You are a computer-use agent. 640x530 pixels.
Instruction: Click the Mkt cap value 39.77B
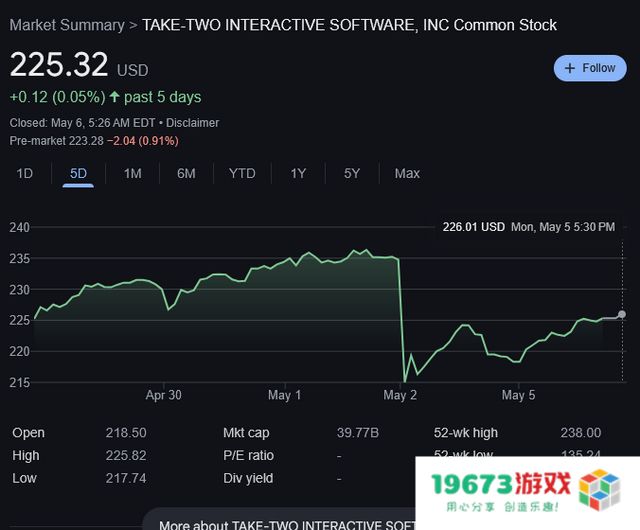[358, 433]
